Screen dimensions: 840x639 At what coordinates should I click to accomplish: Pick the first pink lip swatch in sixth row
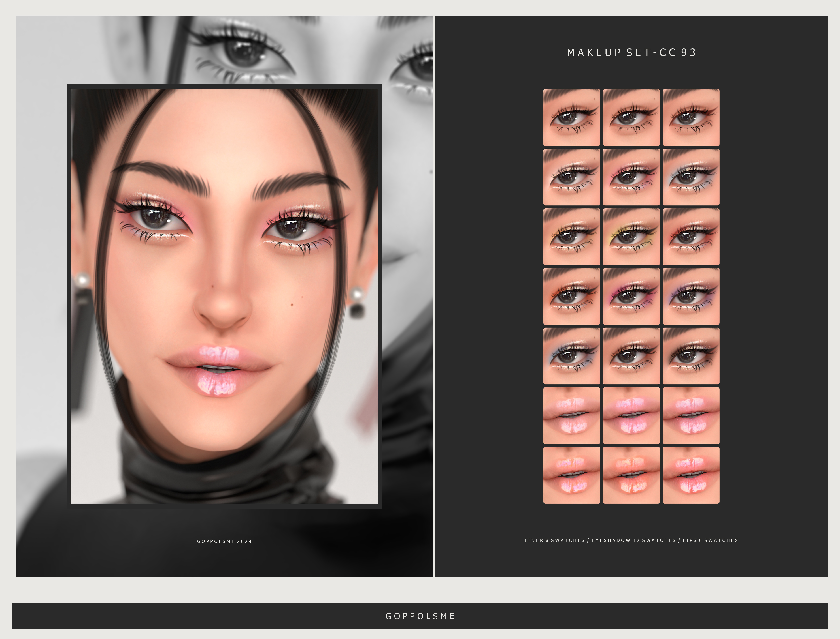coord(571,415)
